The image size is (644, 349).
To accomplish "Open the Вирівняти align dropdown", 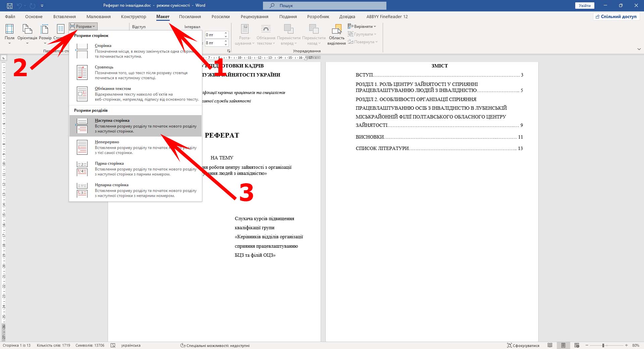I will [362, 27].
